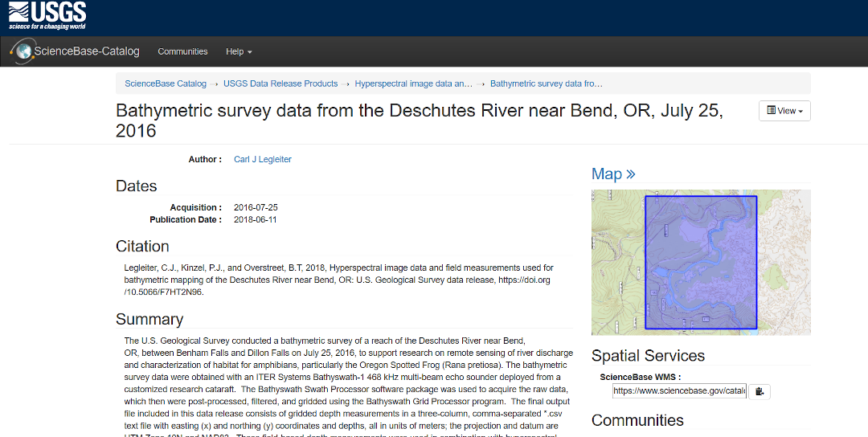Click the Citation heading
This screenshot has width=868, height=437.
142,246
